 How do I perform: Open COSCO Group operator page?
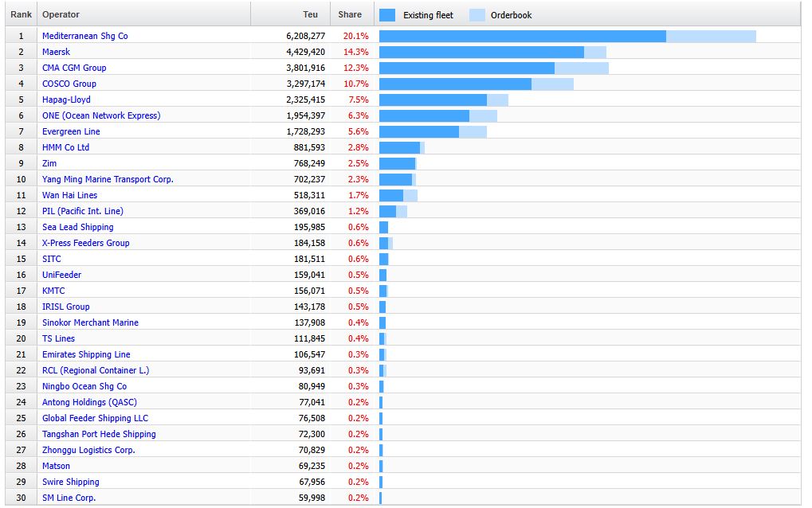69,84
